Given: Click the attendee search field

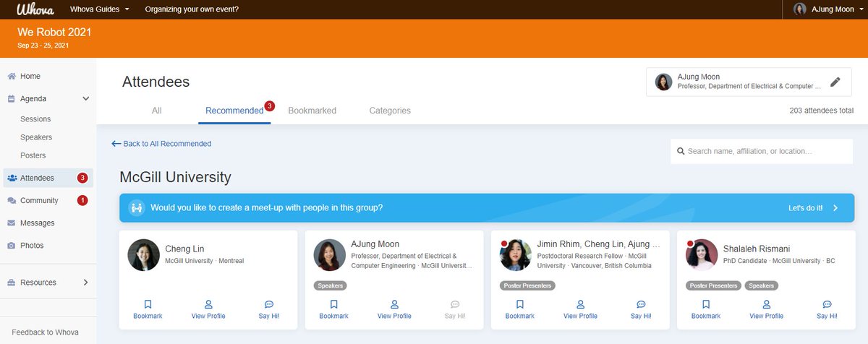Looking at the screenshot, I should click(x=762, y=152).
